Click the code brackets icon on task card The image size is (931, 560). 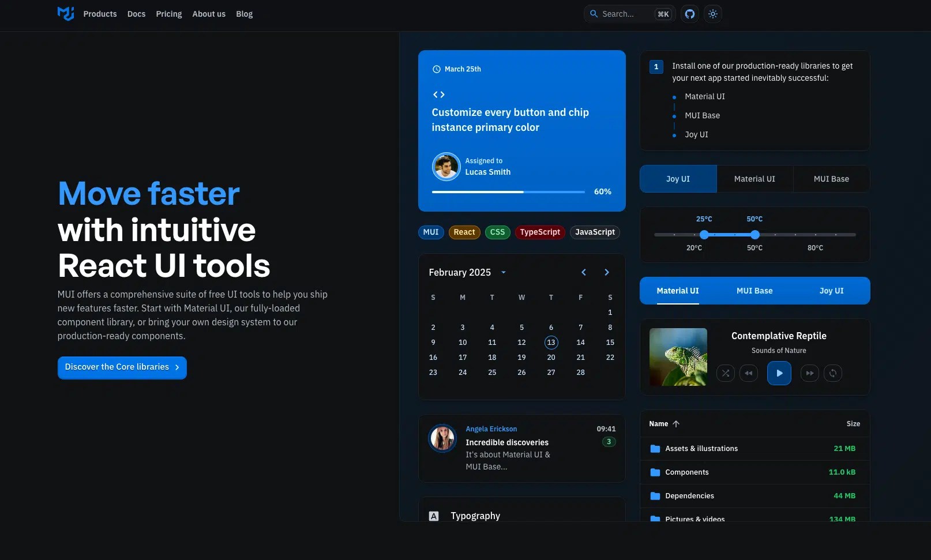click(439, 95)
